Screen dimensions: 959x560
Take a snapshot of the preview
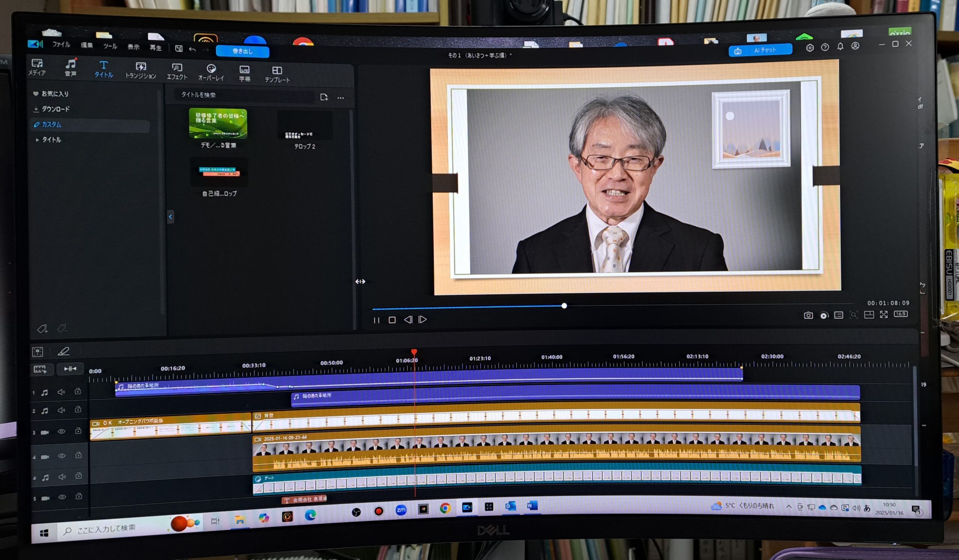pos(808,315)
